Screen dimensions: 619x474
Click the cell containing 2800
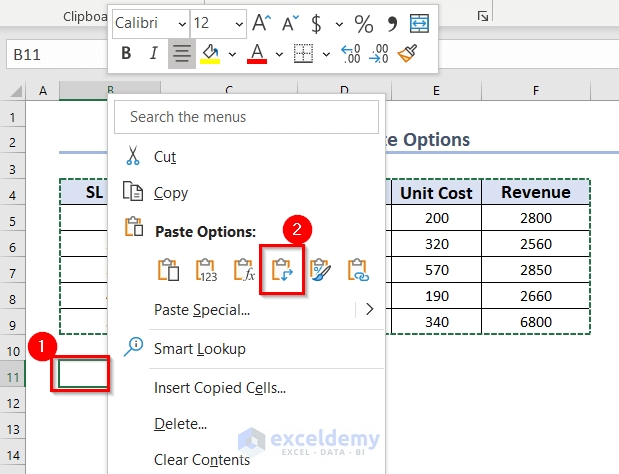click(536, 218)
